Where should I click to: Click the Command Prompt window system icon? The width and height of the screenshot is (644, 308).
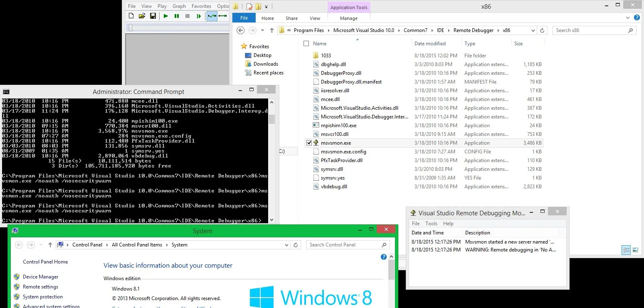pos(6,92)
